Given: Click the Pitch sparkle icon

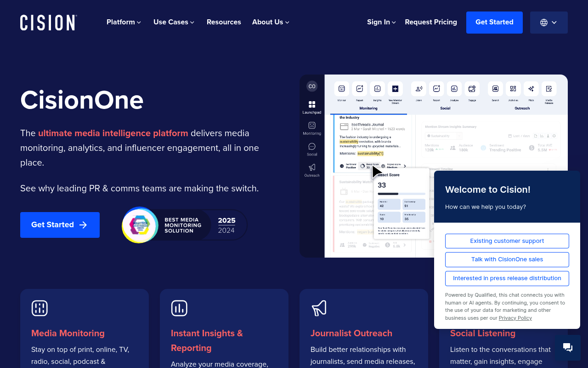Looking at the screenshot, I should click(x=531, y=89).
